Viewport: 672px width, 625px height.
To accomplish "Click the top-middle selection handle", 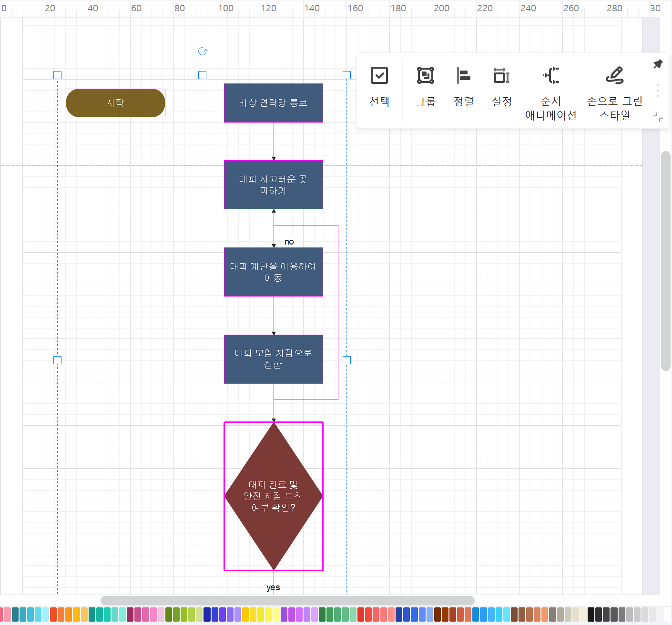I will click(202, 75).
